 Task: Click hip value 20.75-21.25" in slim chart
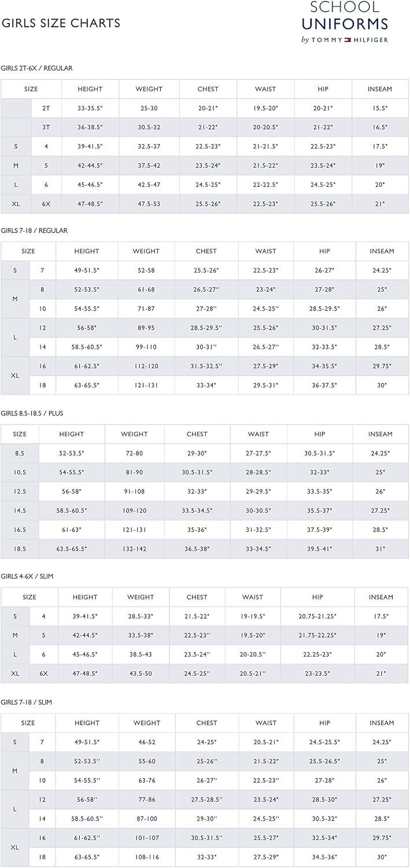click(317, 616)
